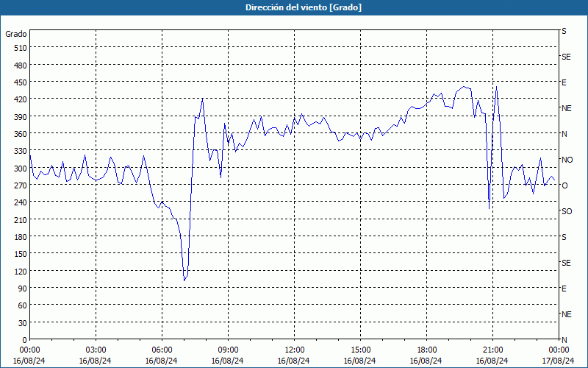Select the 450 value on the degree axis
This screenshot has height=368, width=588.
tap(21, 82)
